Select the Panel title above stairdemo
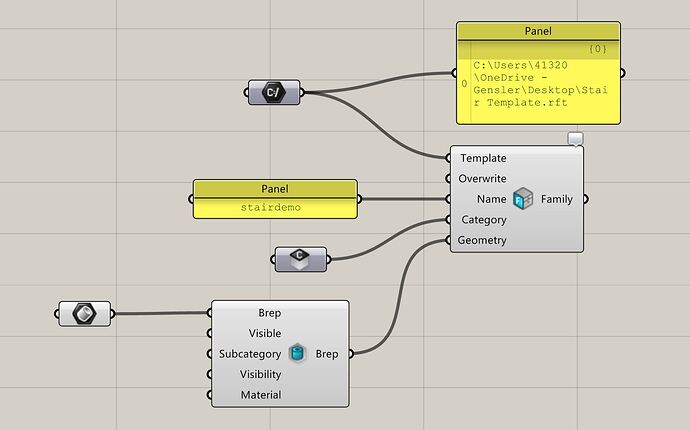 click(x=275, y=189)
